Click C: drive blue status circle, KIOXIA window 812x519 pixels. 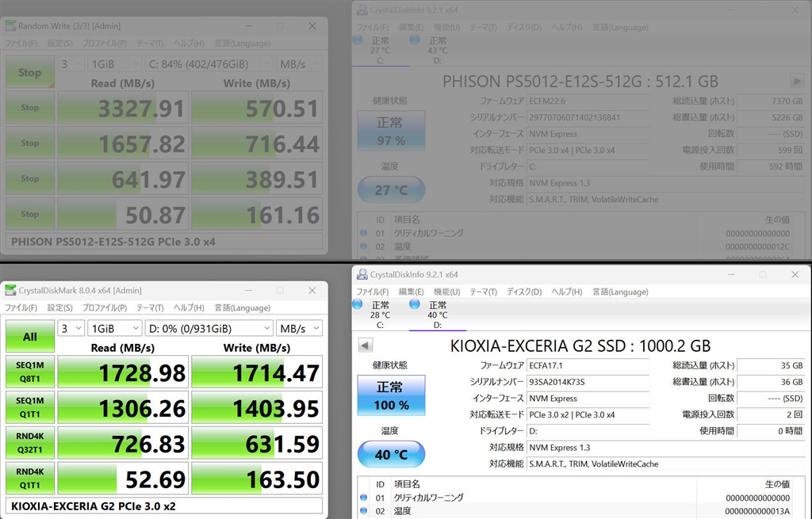358,304
